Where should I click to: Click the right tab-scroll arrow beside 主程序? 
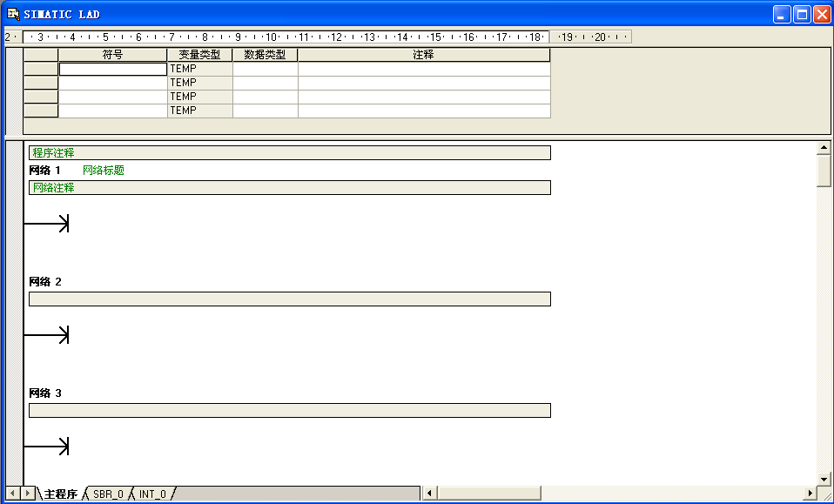28,494
